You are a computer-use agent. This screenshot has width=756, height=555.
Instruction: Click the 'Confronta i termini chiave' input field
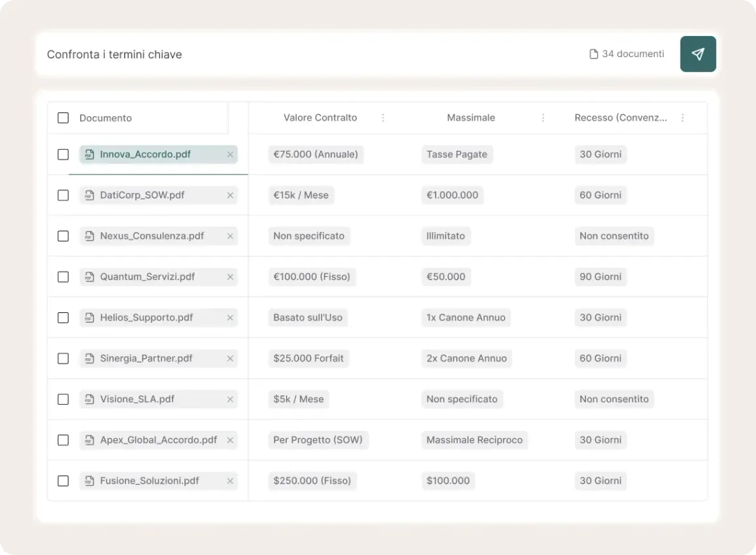click(262, 54)
